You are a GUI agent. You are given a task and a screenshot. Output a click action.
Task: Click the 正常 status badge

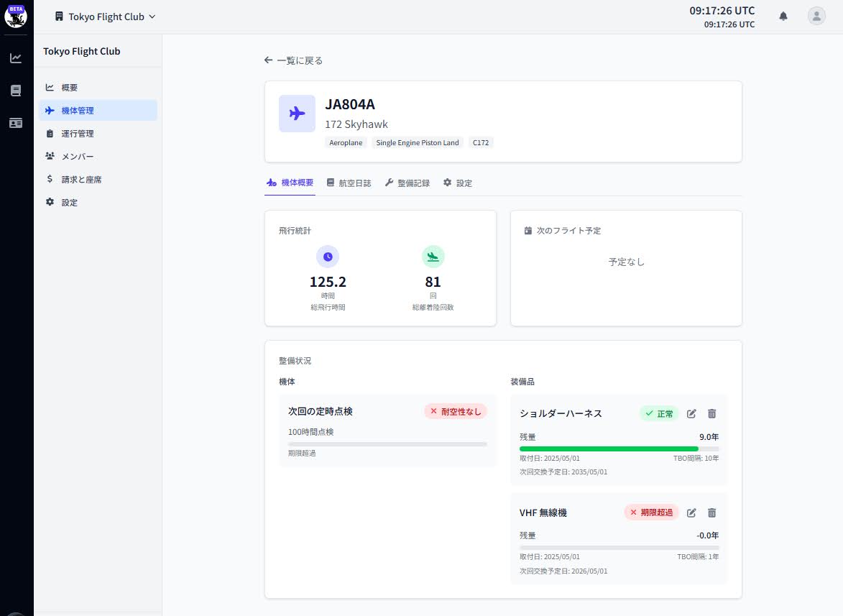659,413
